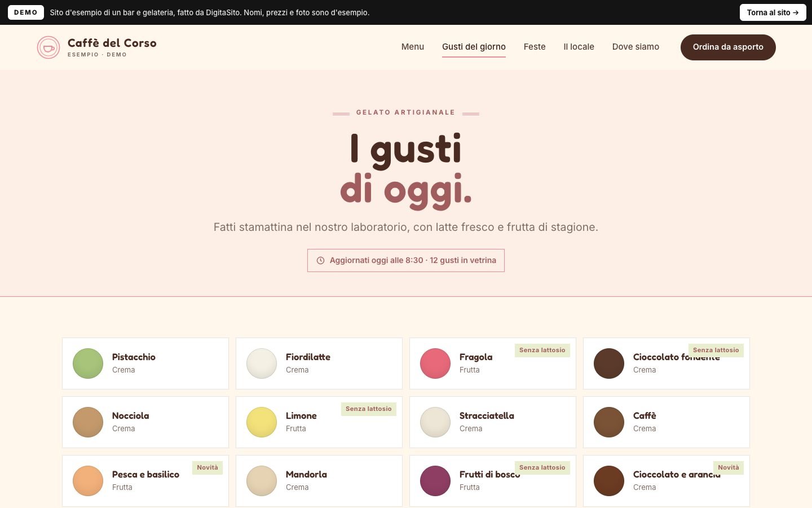Select the Stracciatella flavor circle
The width and height of the screenshot is (812, 508).
coord(435,422)
